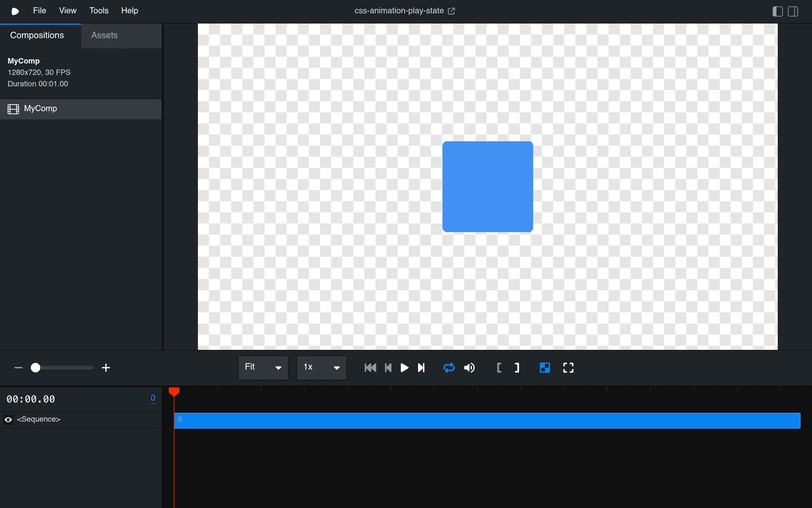Click the blue square in preview canvas

[488, 186]
